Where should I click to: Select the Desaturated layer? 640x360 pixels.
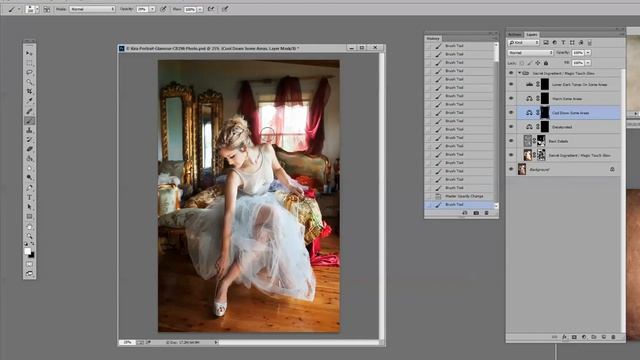pyautogui.click(x=569, y=127)
